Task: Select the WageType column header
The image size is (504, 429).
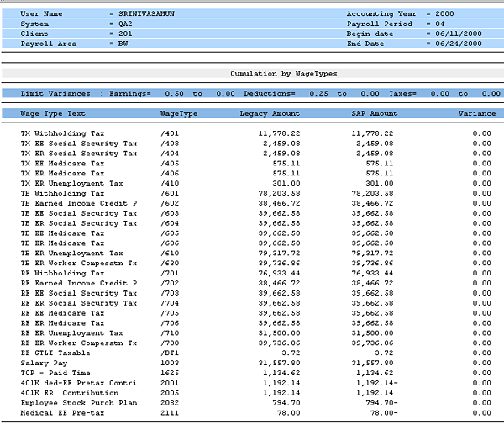Action: click(x=178, y=112)
